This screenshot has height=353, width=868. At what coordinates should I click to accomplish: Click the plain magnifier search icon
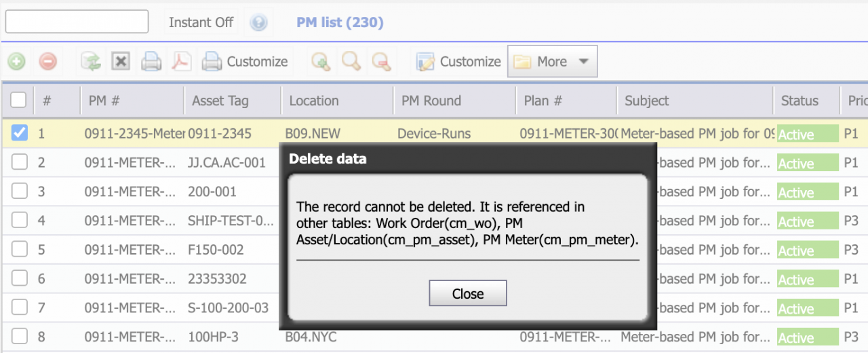coord(351,62)
